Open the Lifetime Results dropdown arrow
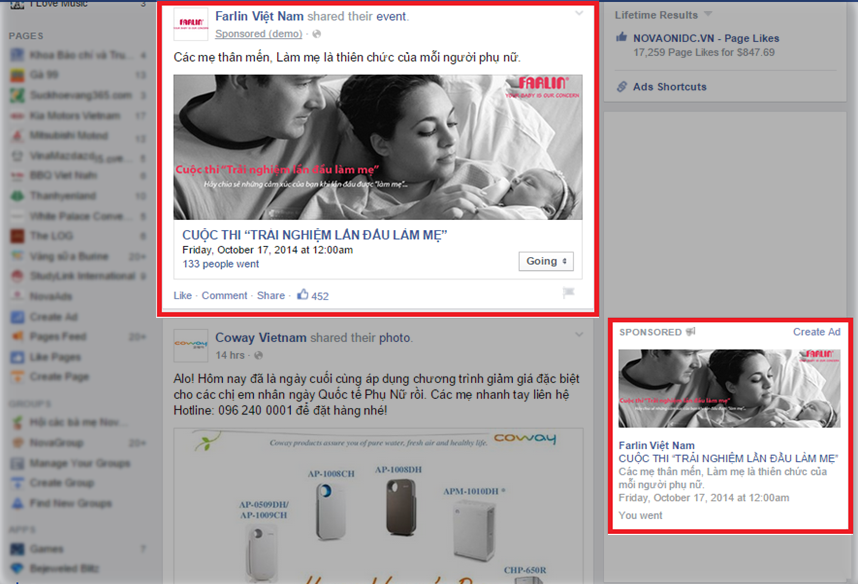The width and height of the screenshot is (858, 584). (x=708, y=14)
